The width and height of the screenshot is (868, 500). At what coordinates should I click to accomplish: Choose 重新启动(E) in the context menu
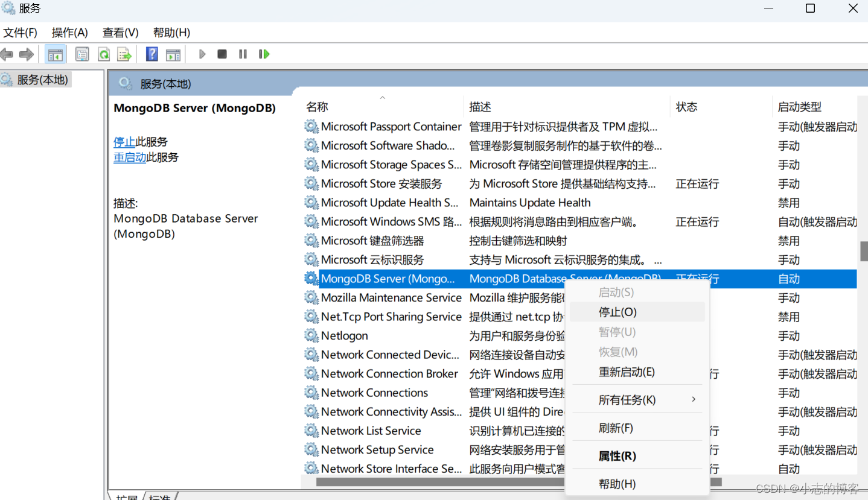tap(637, 372)
